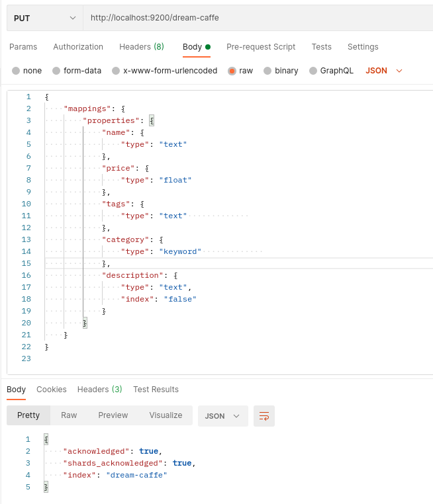
Task: Switch to the Test Results tab
Action: coord(156,390)
